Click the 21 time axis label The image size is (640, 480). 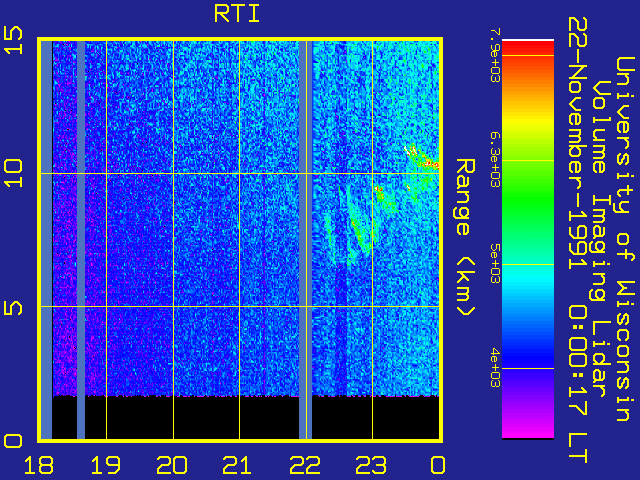[238, 465]
